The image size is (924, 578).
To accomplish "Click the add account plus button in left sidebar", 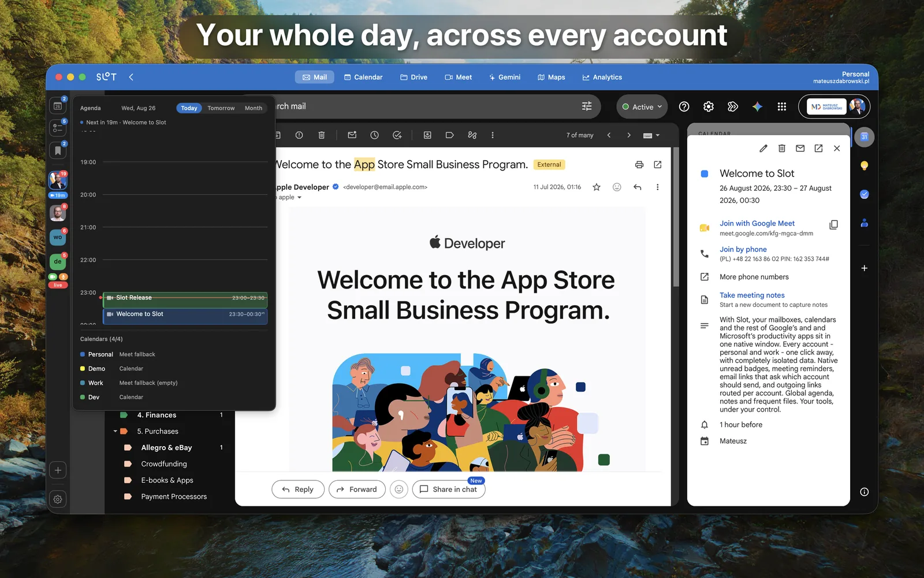I will tap(58, 470).
